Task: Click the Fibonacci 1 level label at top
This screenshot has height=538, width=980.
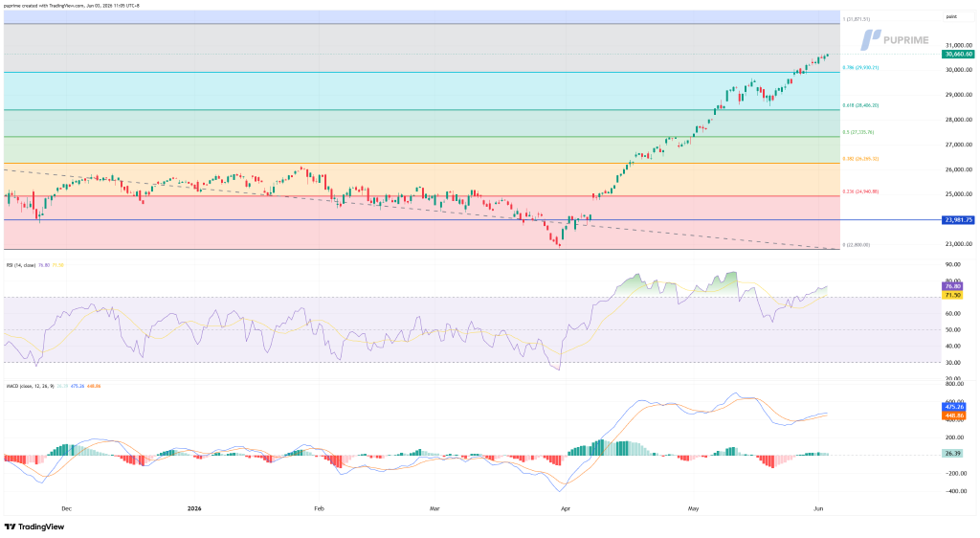Action: 857,19
